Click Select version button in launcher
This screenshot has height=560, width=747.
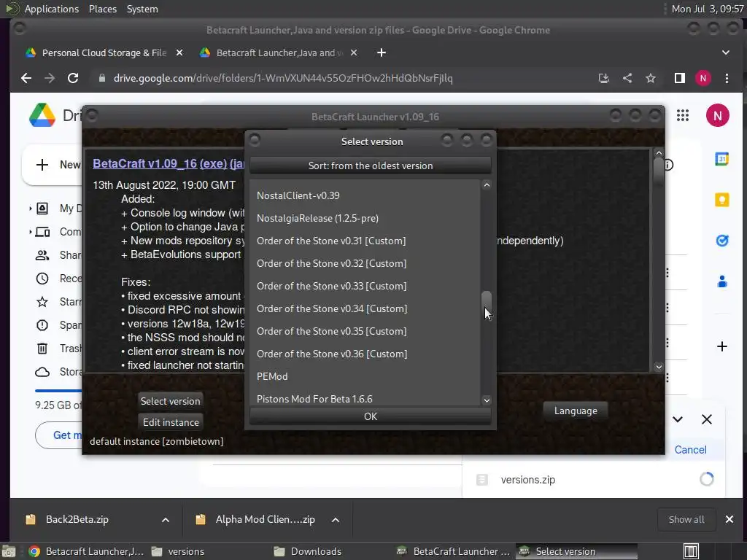coord(170,402)
